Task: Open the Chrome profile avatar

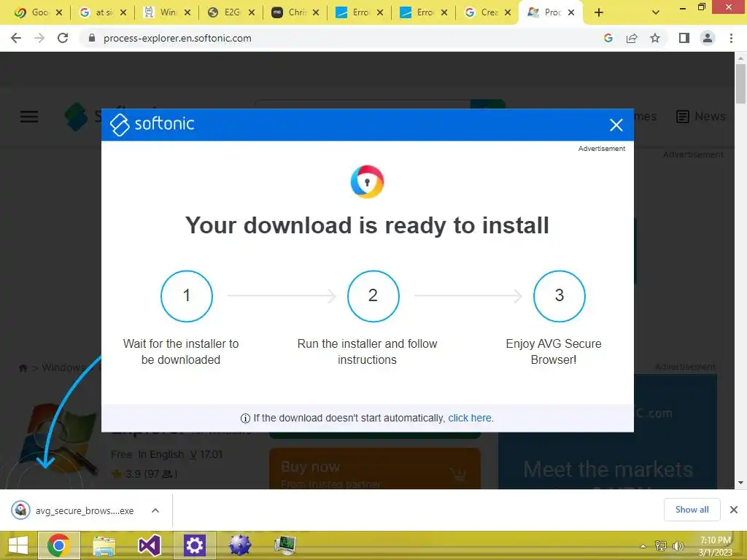Action: click(x=708, y=38)
